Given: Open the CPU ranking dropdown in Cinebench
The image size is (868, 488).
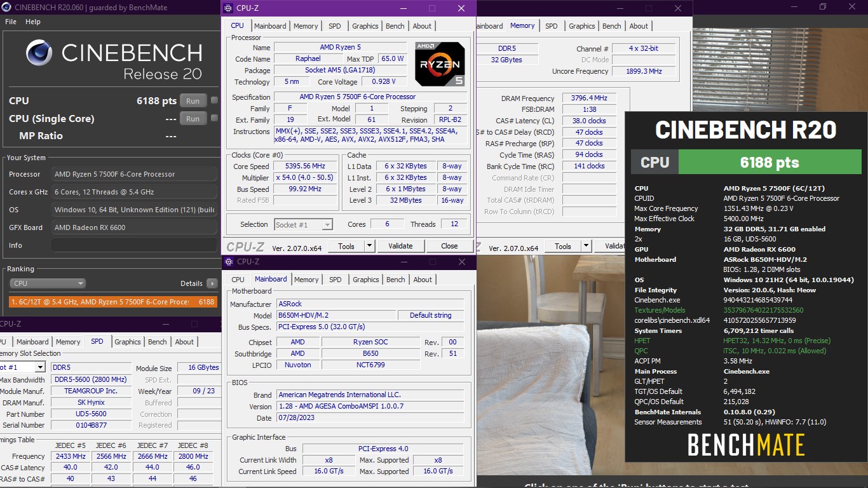Looking at the screenshot, I should 48,283.
